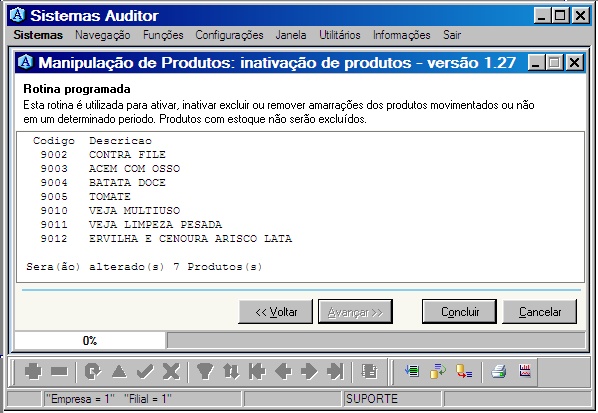Click the 0% progress bar
This screenshot has width=598, height=413.
(x=300, y=340)
